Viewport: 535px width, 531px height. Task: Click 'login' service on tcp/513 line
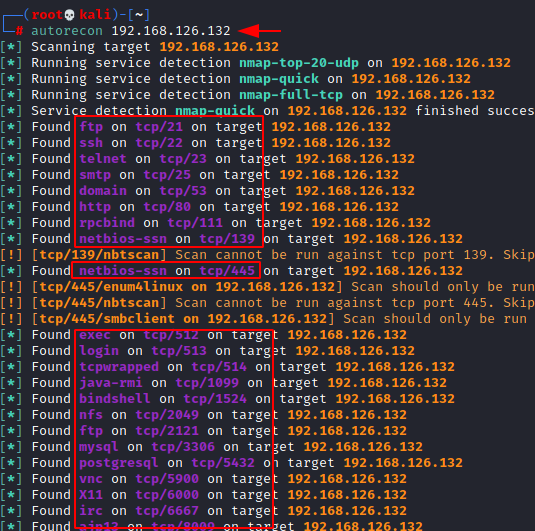point(99,351)
